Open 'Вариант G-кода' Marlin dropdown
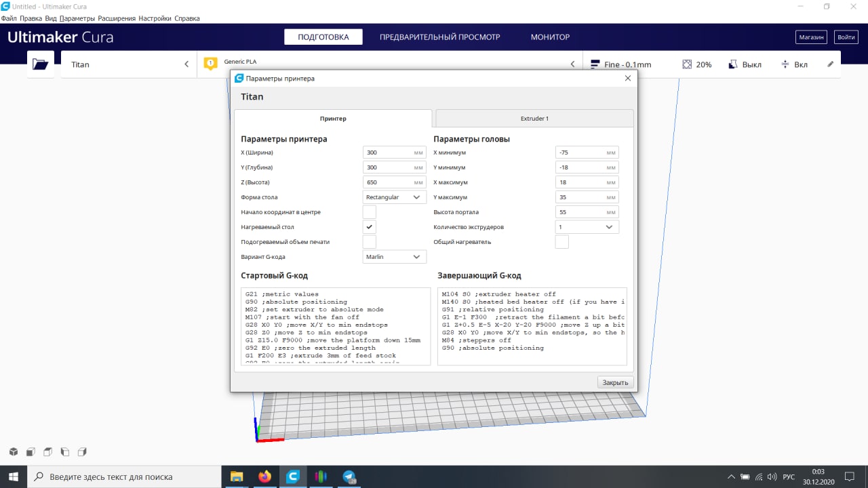Image resolution: width=868 pixels, height=488 pixels. (x=395, y=257)
